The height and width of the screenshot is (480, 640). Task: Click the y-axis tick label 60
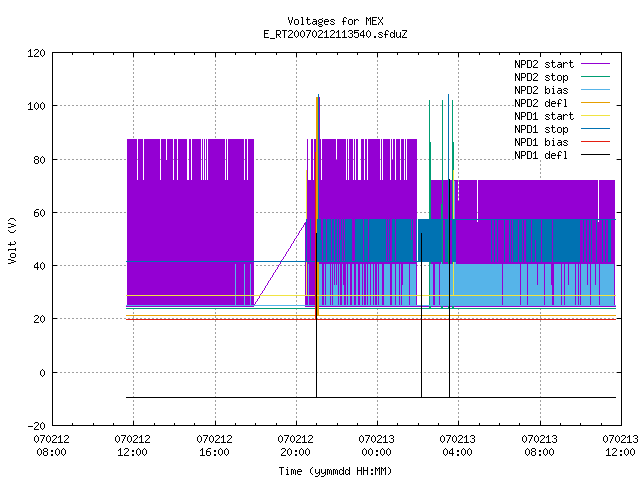[40, 213]
